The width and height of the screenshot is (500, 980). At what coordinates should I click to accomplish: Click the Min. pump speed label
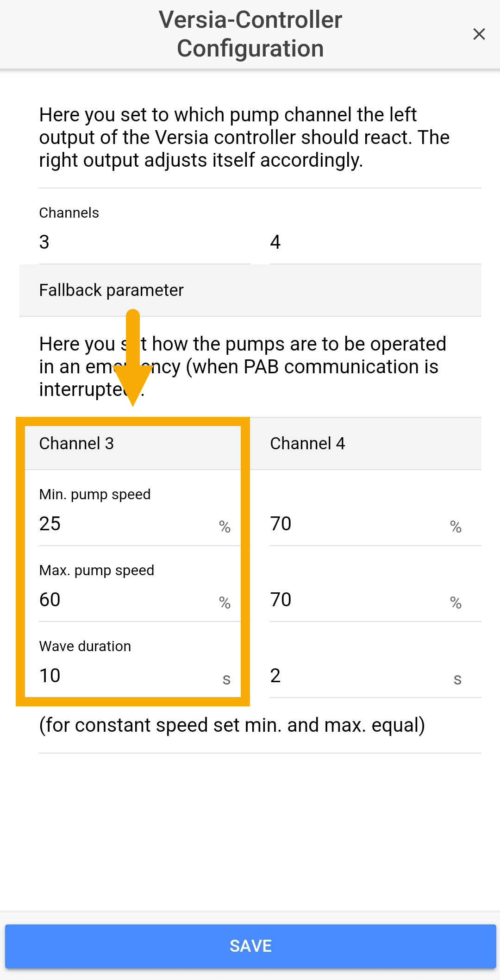click(95, 495)
